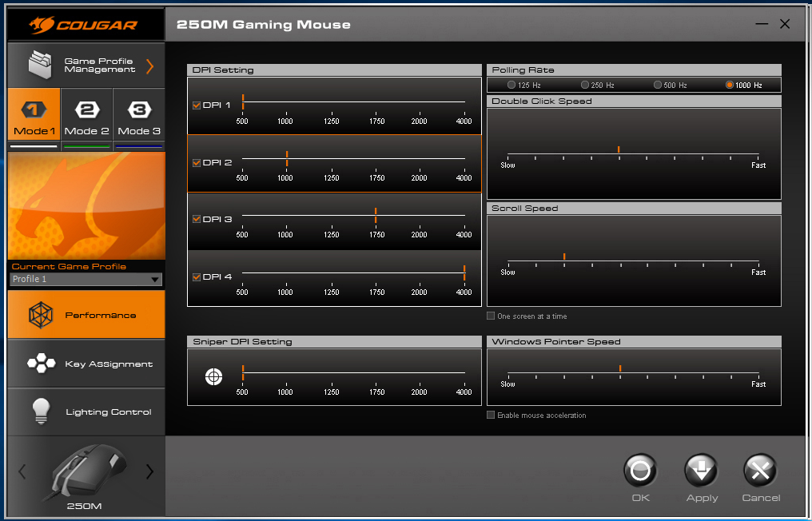
Task: Click the Performance spiderweb icon
Action: (41, 315)
